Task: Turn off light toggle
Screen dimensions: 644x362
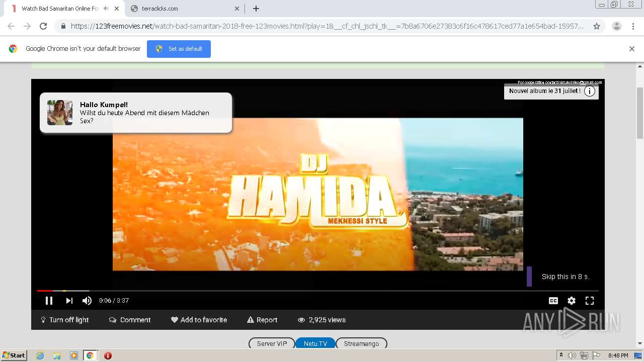Action: tap(64, 320)
